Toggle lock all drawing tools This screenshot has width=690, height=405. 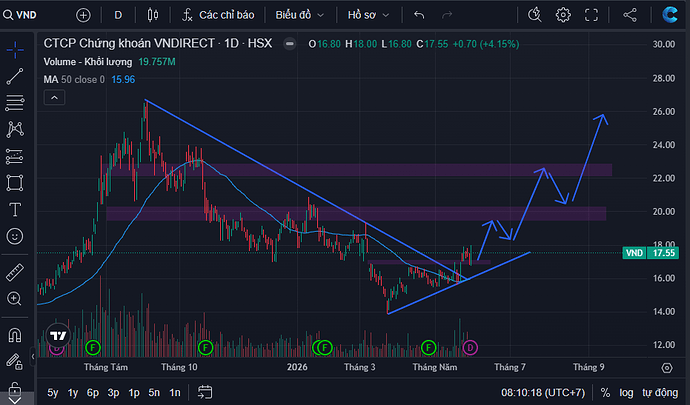tap(15, 389)
